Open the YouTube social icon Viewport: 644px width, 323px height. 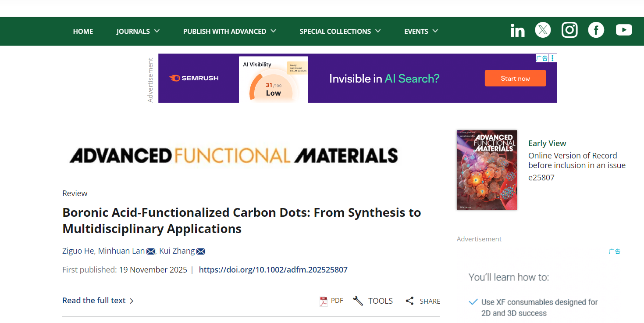pyautogui.click(x=623, y=30)
